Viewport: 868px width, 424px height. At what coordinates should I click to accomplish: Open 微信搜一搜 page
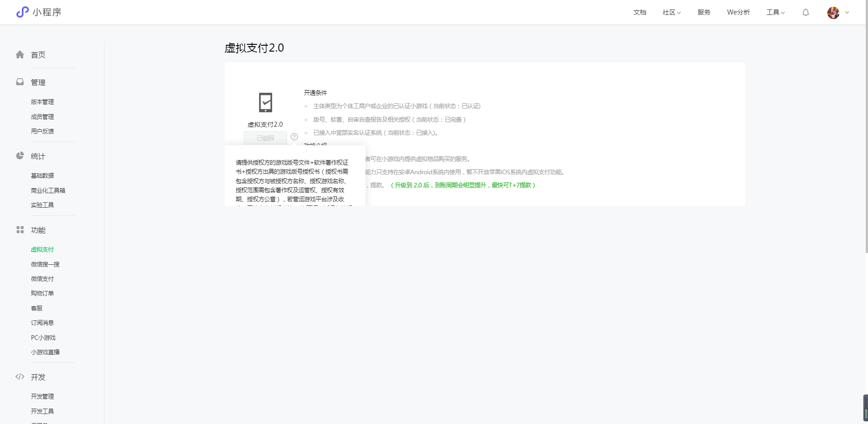45,264
